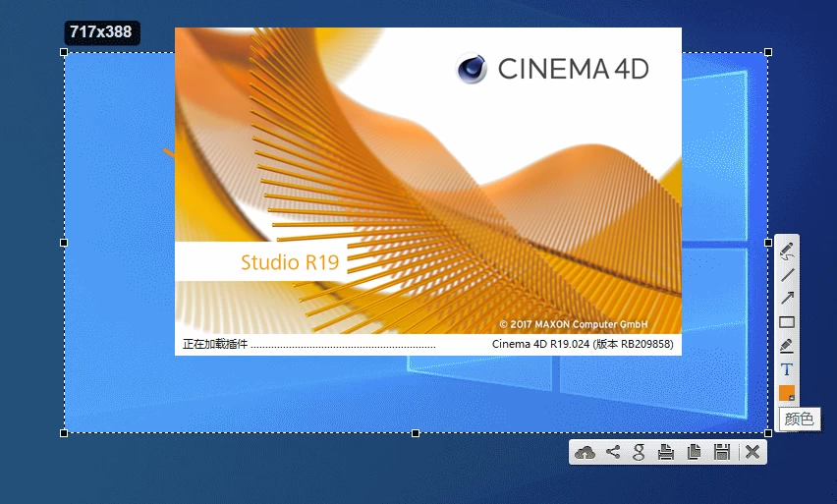Upload screenshot via the cloud icon
Screen dimensions: 837x504
pyautogui.click(x=586, y=452)
